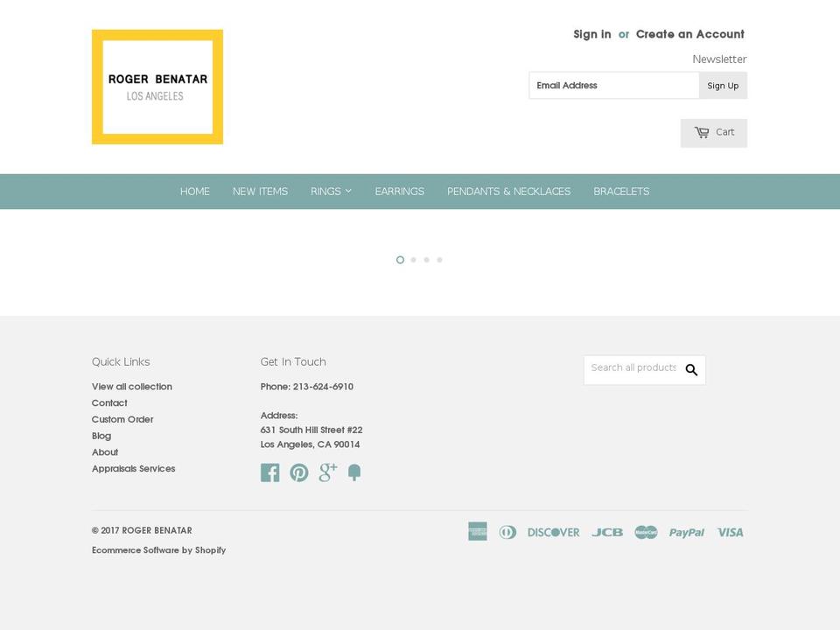Click the phone number 213-624-6910
The width and height of the screenshot is (840, 630).
point(323,386)
